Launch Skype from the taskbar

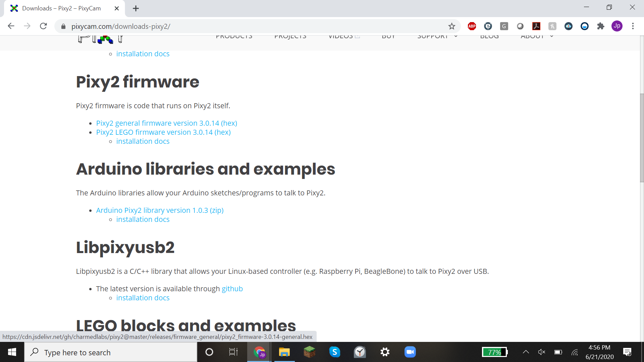pyautogui.click(x=334, y=352)
